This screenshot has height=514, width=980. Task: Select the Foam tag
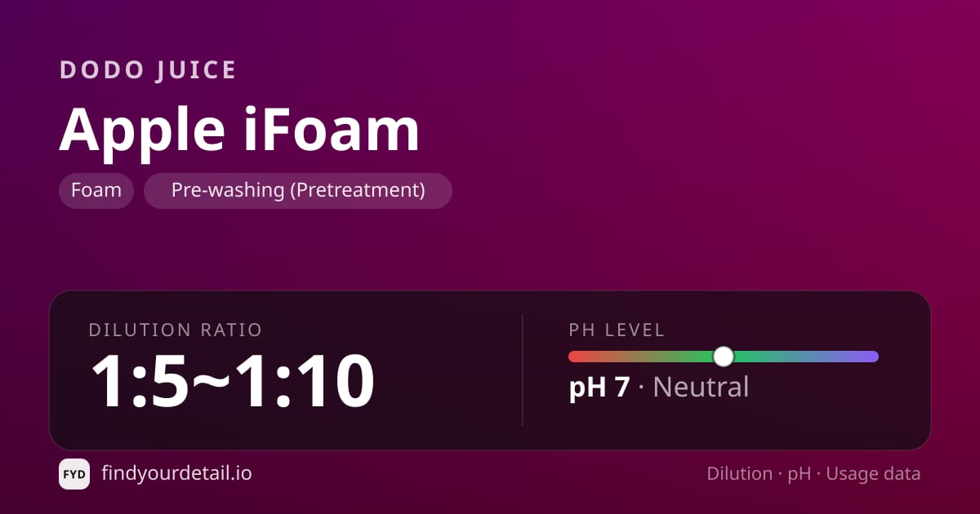[x=96, y=191]
